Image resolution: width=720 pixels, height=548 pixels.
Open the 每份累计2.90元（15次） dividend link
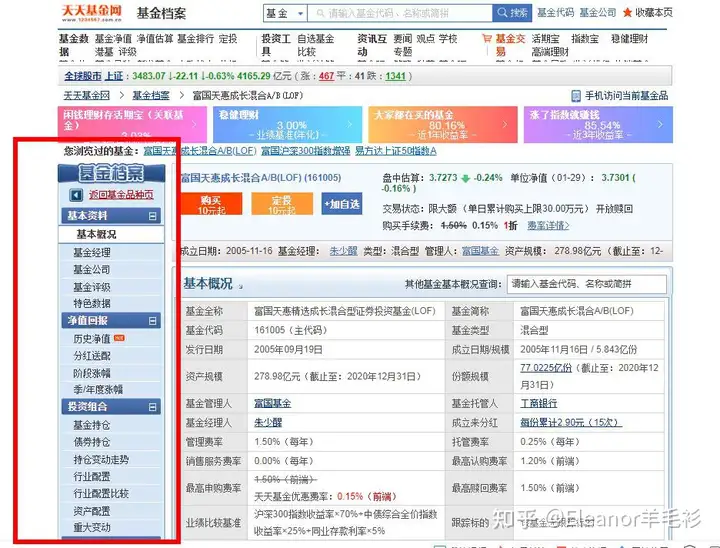(x=571, y=423)
